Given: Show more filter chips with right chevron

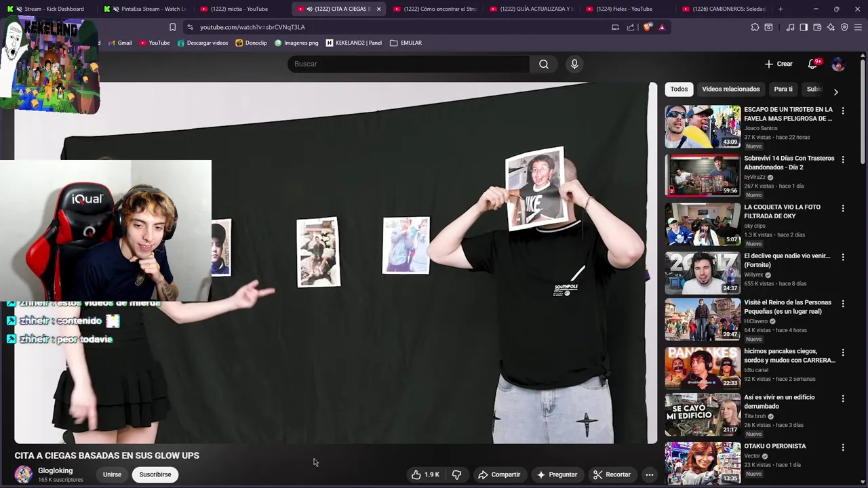Looking at the screenshot, I should coord(835,91).
